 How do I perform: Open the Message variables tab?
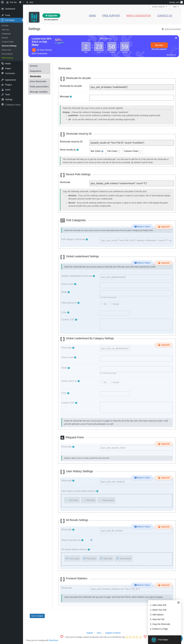pos(39,92)
